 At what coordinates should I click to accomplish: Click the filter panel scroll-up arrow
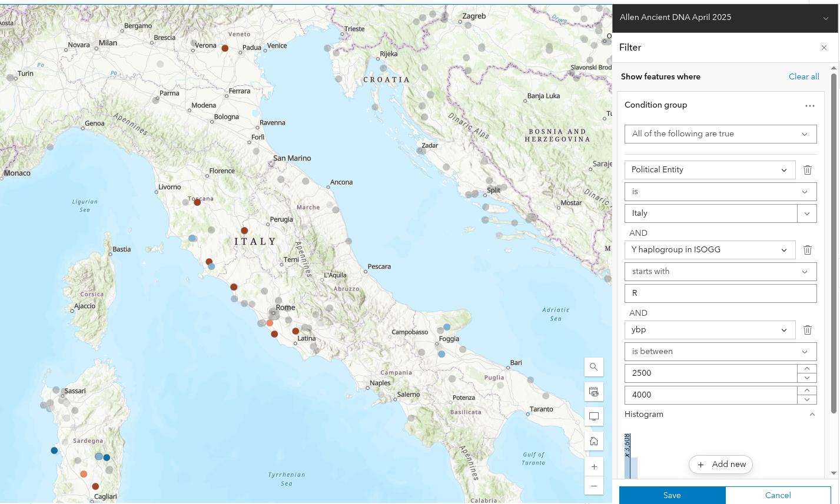(x=834, y=68)
